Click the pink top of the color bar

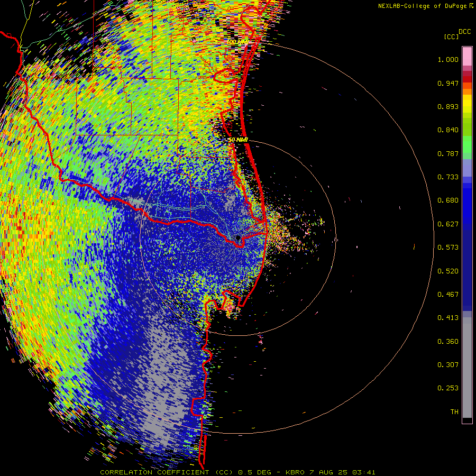[467, 56]
